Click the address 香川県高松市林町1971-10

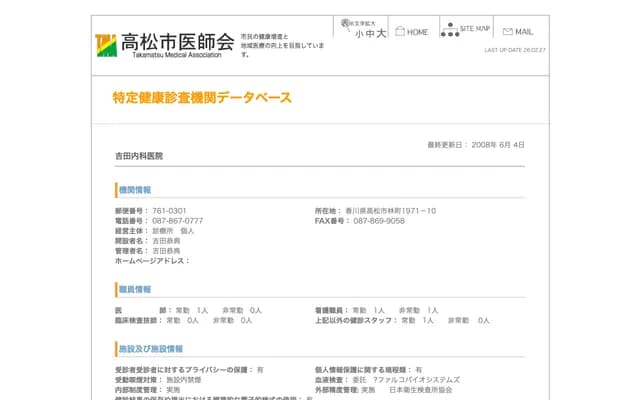[391, 211]
